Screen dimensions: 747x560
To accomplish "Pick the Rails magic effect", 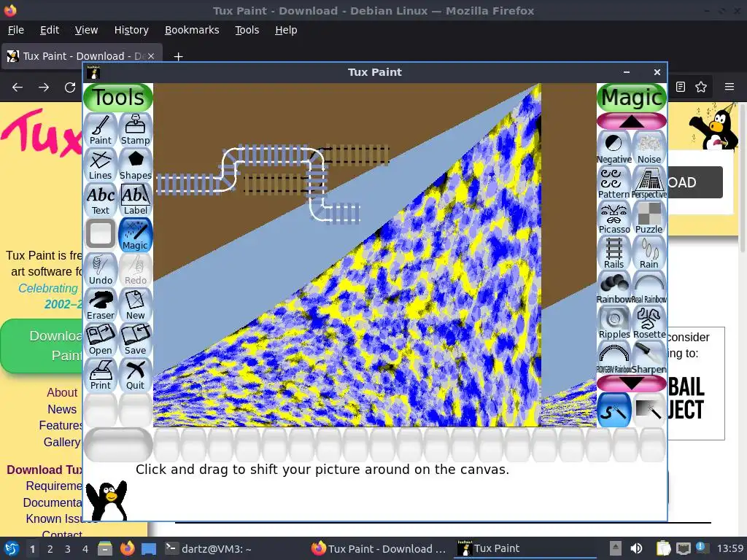I will point(614,253).
